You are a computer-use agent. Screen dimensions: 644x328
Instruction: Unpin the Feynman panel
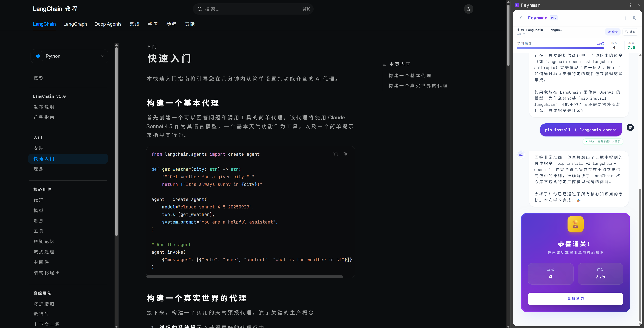pos(630,5)
